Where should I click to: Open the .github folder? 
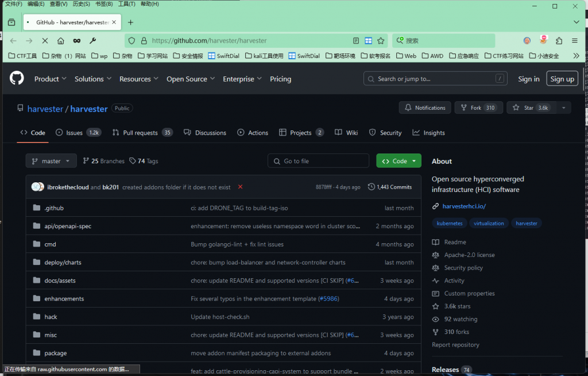coord(54,208)
